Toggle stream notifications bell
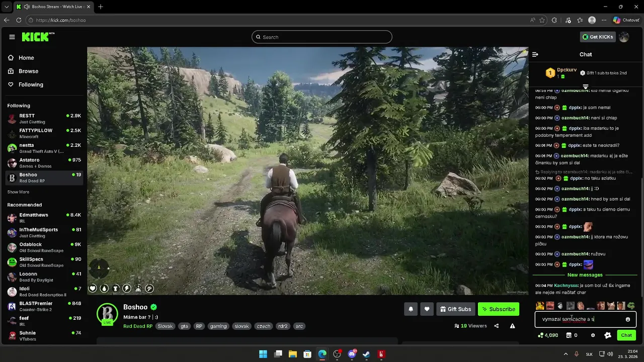The height and width of the screenshot is (362, 644). coord(411,309)
